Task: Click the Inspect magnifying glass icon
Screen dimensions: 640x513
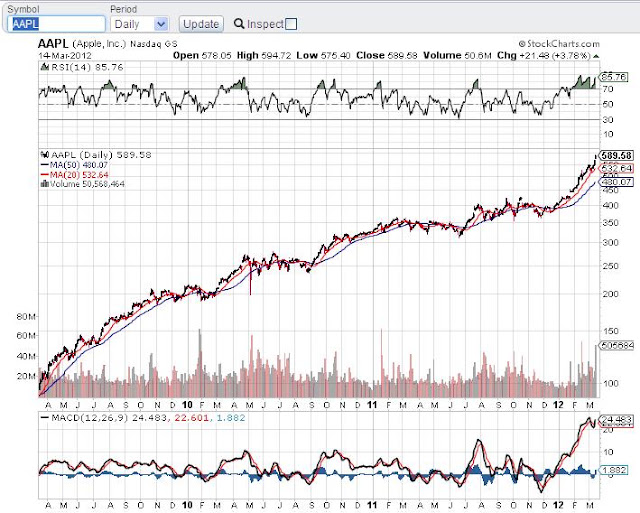Action: point(239,24)
